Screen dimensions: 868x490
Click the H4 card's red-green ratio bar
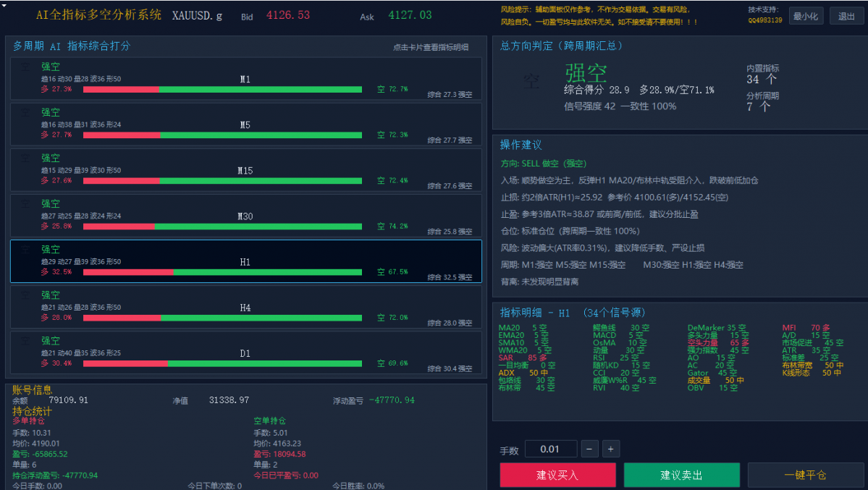[222, 318]
